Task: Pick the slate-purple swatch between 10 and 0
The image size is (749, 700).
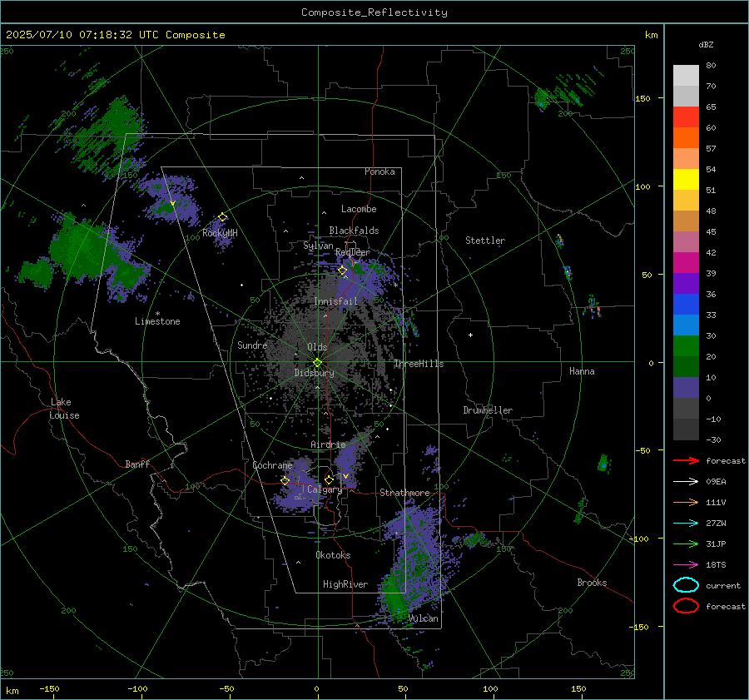Action: point(686,388)
